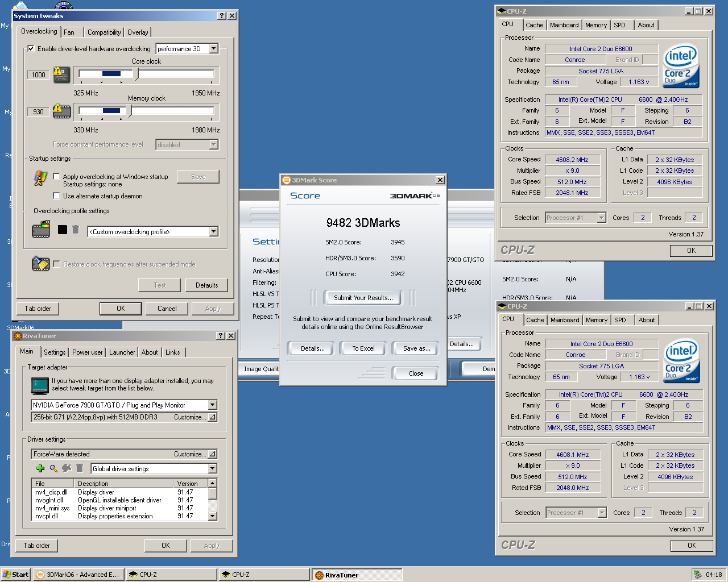Click Tab order button in RivaTuner
728x582 pixels.
click(37, 546)
